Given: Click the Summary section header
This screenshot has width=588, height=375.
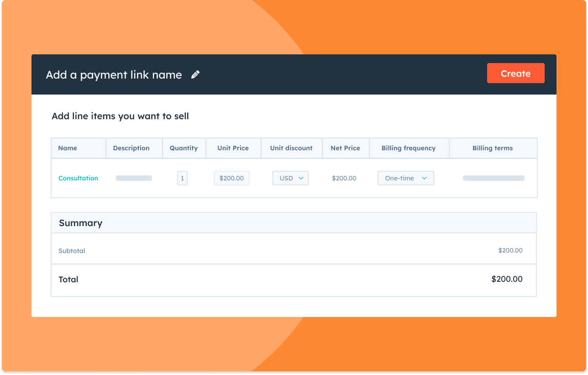Looking at the screenshot, I should pos(80,223).
